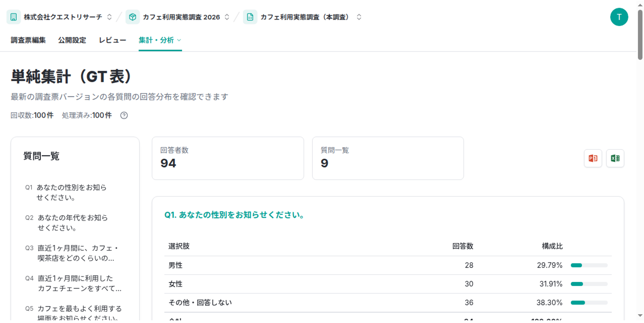Export results to Excel
This screenshot has height=323, width=644.
click(615, 158)
